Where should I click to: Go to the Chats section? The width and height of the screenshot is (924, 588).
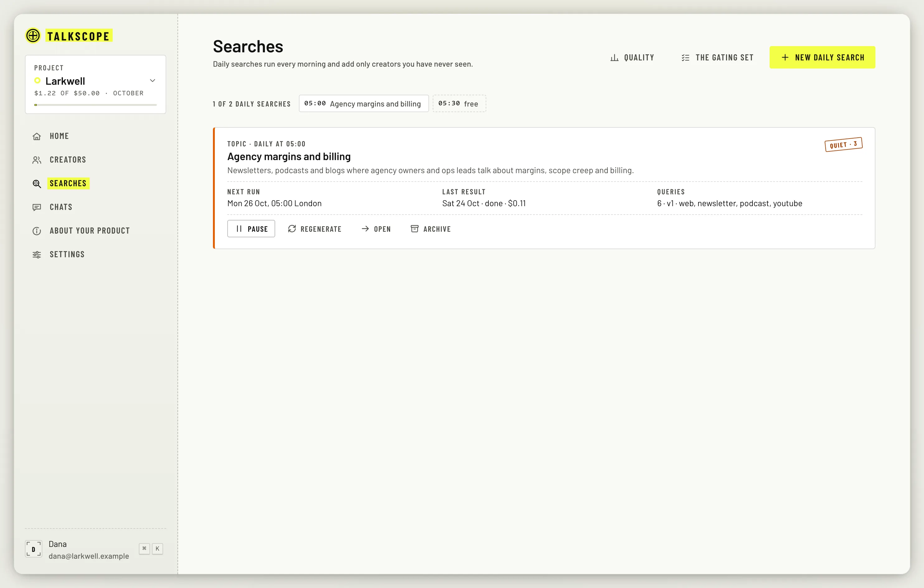[96, 207]
